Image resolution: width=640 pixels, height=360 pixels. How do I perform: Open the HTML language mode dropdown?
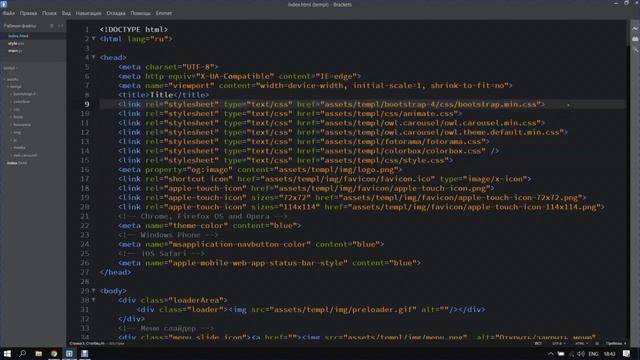(x=581, y=343)
